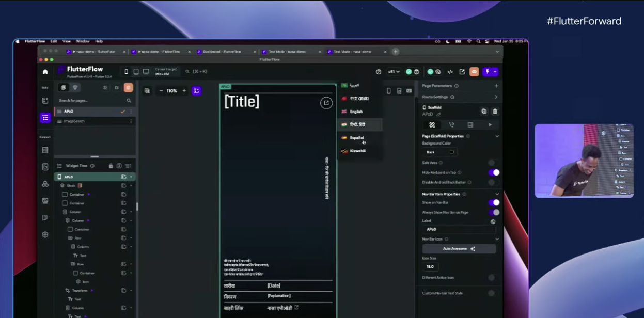
Task: Zoom in canvas with plus button
Action: point(184,91)
